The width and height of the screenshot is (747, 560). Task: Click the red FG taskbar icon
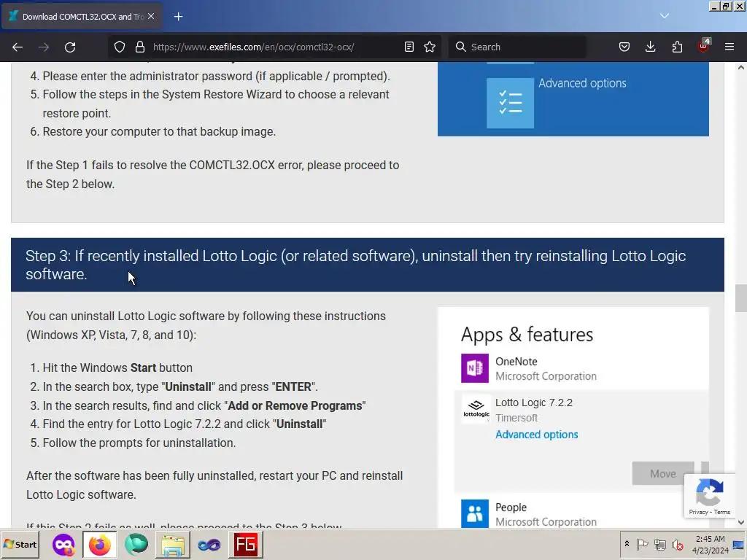pyautogui.click(x=246, y=544)
